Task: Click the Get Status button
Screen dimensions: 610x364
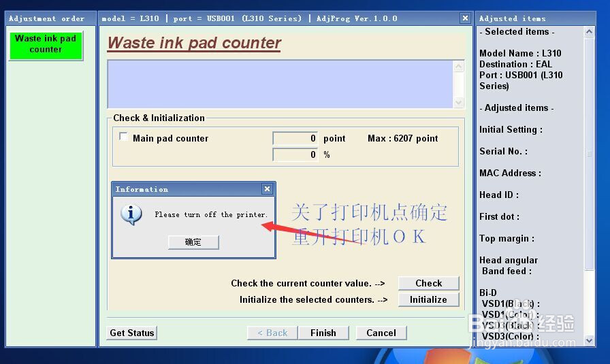Action: point(132,333)
